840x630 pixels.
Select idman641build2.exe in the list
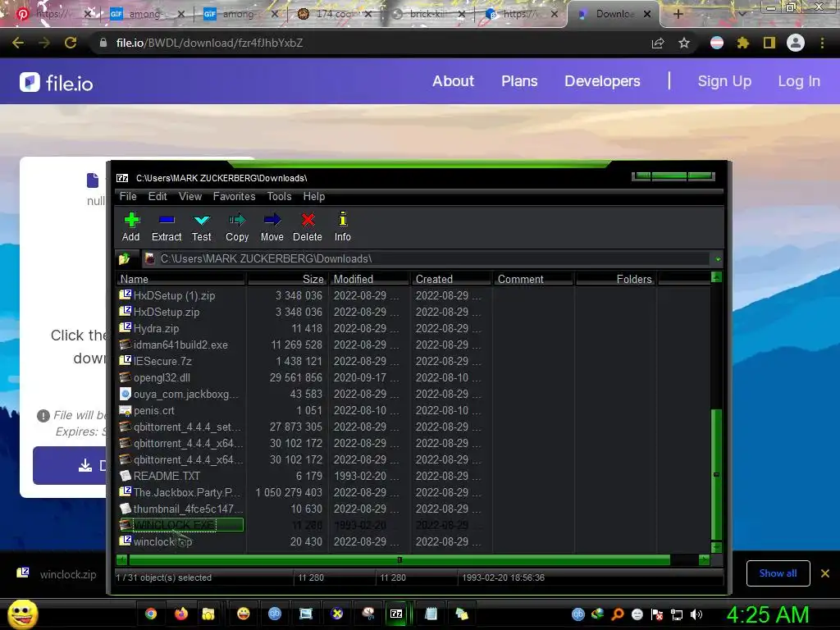[x=181, y=345]
